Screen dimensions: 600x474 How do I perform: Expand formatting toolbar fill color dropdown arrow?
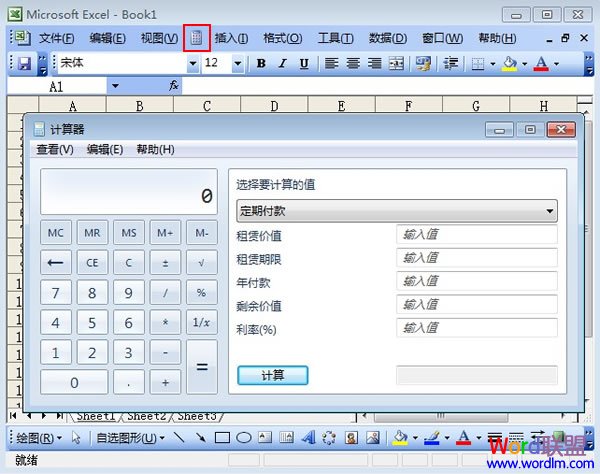[x=525, y=64]
